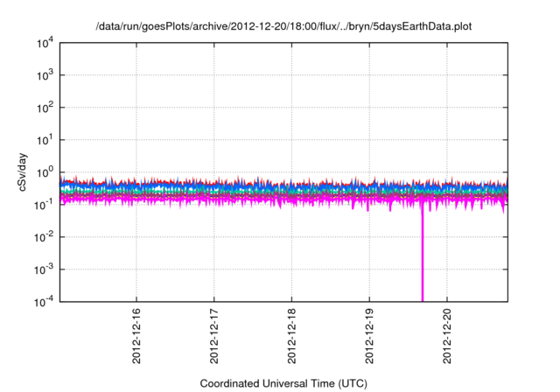560x392 pixels.
Task: Click the magenta data dropout spike
Action: (423, 254)
